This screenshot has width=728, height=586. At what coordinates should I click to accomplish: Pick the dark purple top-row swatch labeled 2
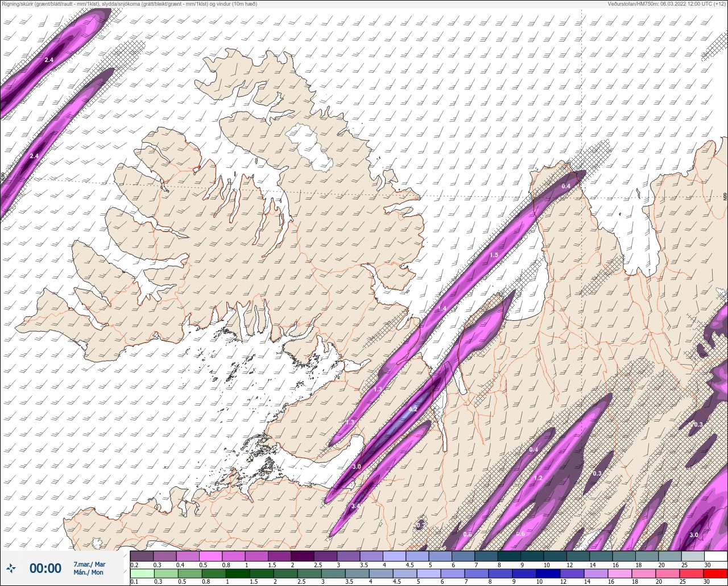[x=302, y=556]
